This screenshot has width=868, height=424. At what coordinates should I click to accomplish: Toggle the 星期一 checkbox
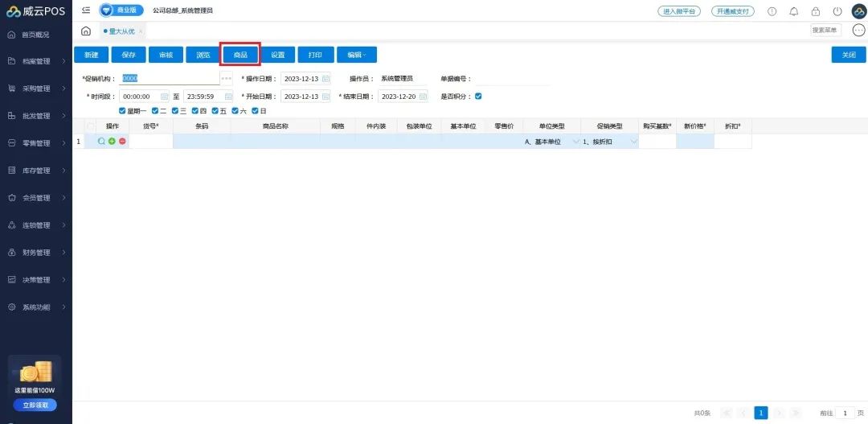tap(123, 111)
